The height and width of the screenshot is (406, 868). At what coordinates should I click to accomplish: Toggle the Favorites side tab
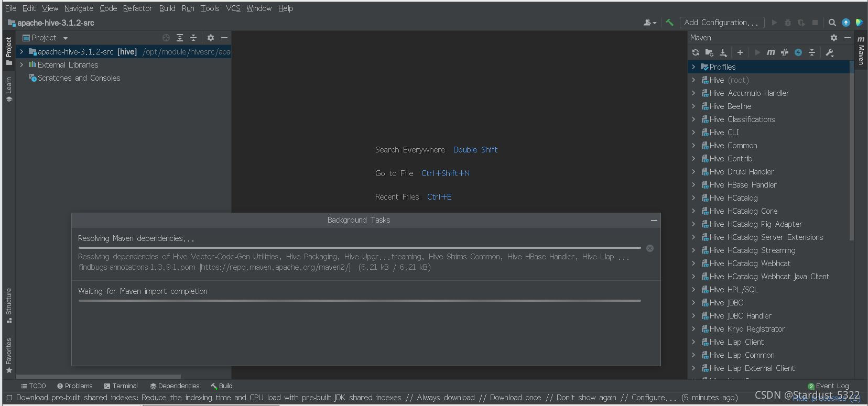pos(9,355)
